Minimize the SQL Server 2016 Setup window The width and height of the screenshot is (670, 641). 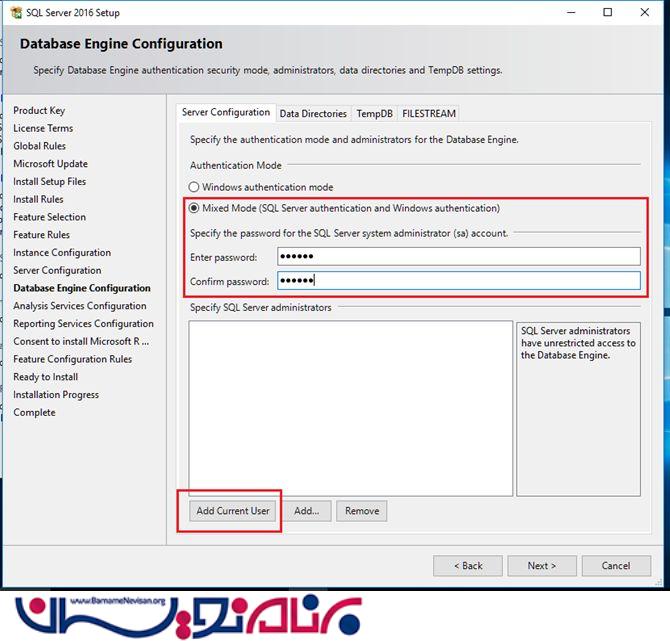(x=563, y=13)
